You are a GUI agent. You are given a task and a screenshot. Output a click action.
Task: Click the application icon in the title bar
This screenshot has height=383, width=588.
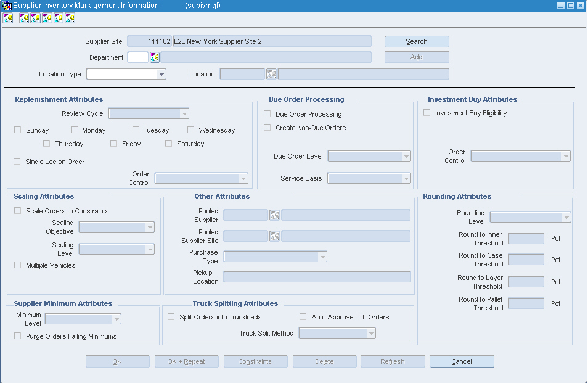(x=6, y=6)
